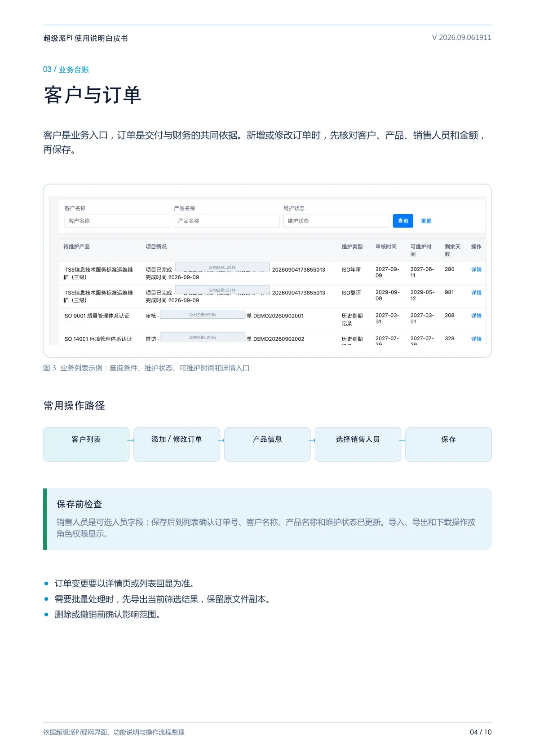Click the 常用操作路径 heading
Viewport: 535px width, 756px height.
(74, 406)
